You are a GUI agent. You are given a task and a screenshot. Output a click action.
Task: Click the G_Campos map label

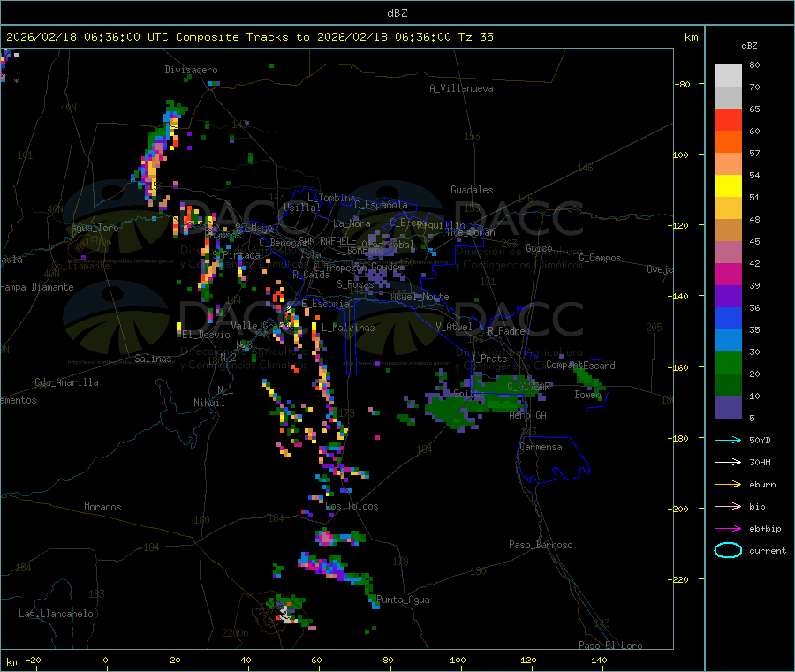coord(600,258)
